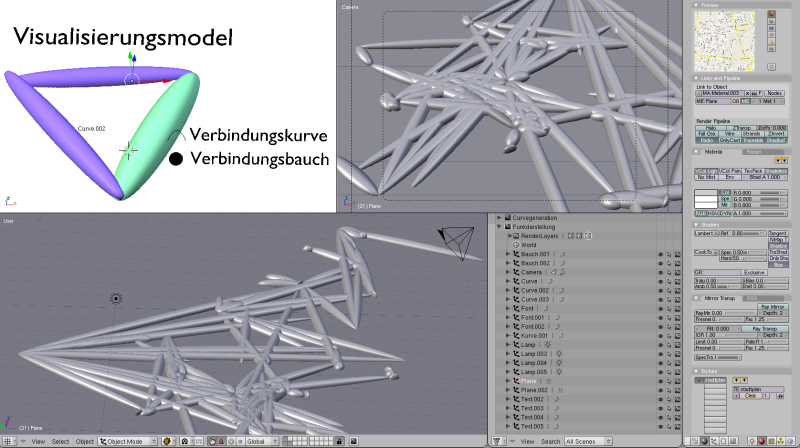Click the layer lock icon in viewport header
Viewport: 800px width, 448px height.
[340, 441]
